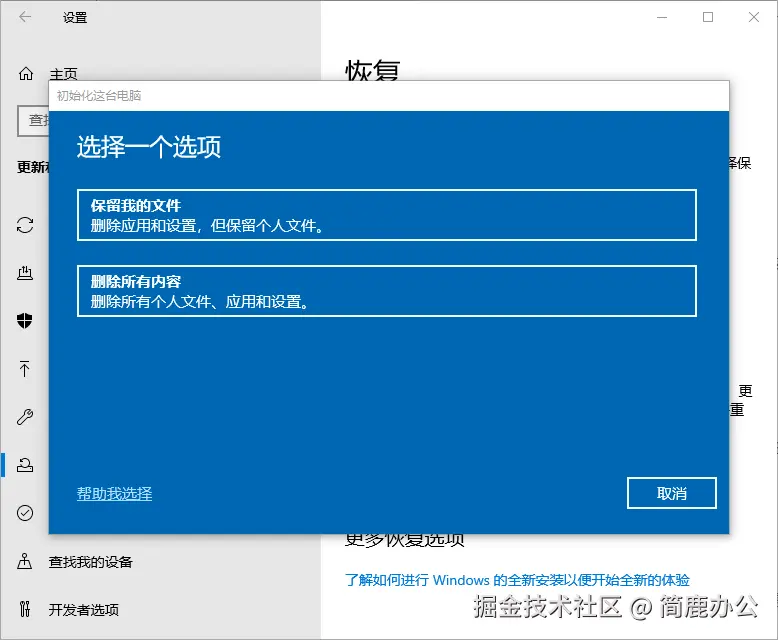778x640 pixels.
Task: Click the 查找我的设备 person icon
Action: coord(25,561)
